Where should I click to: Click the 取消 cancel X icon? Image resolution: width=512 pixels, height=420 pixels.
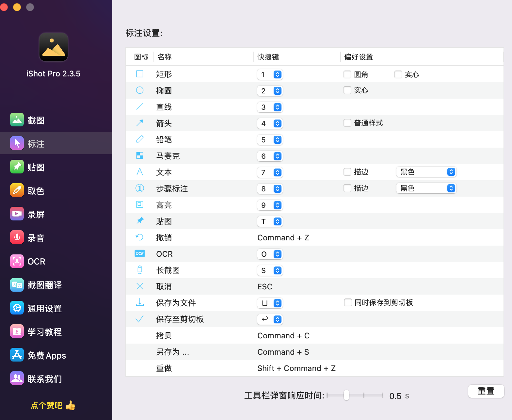pos(140,286)
